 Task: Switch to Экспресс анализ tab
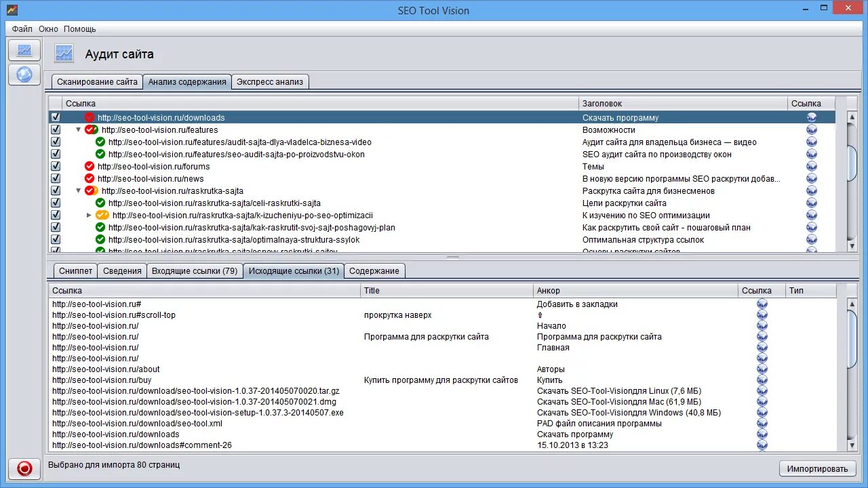tap(271, 81)
